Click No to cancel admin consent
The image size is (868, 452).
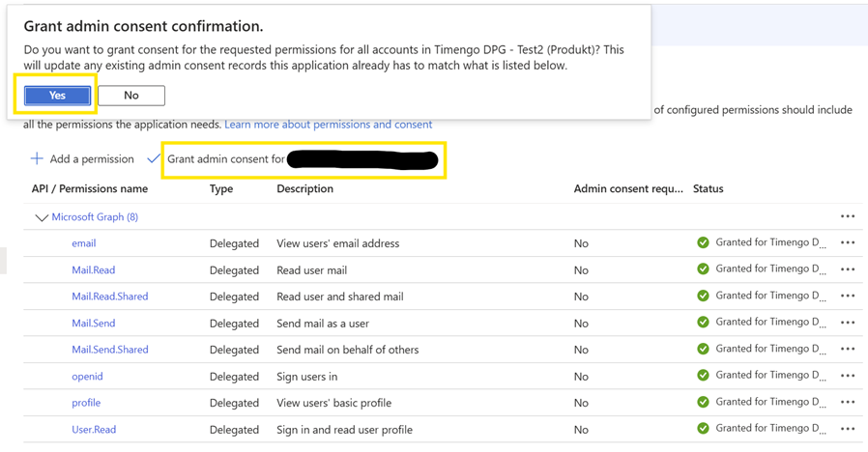131,96
